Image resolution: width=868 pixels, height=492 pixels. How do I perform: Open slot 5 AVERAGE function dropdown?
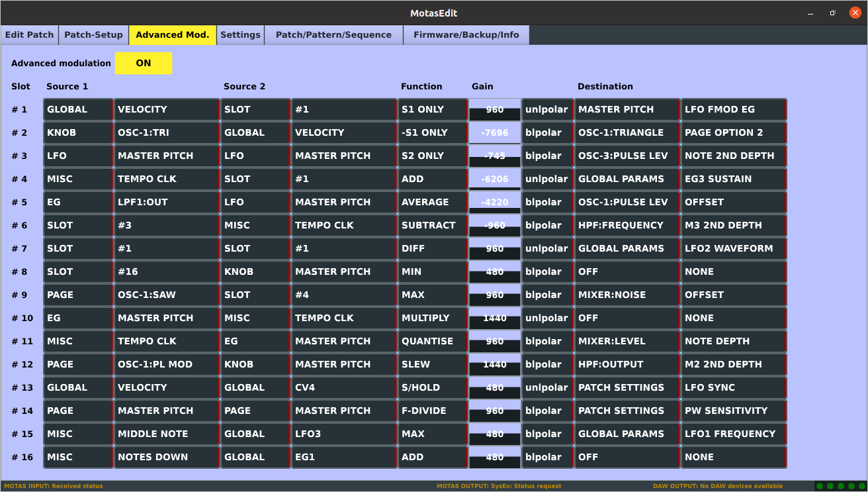pyautogui.click(x=432, y=203)
